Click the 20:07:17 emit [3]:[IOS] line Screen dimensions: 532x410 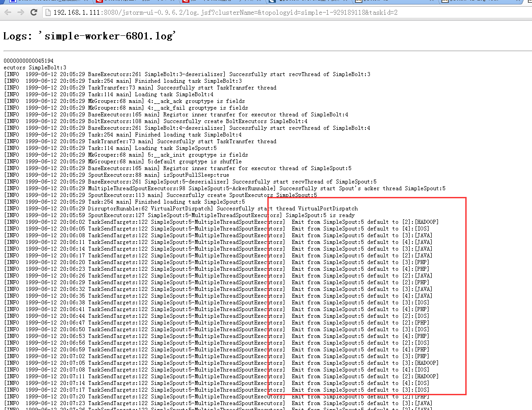click(x=216, y=390)
